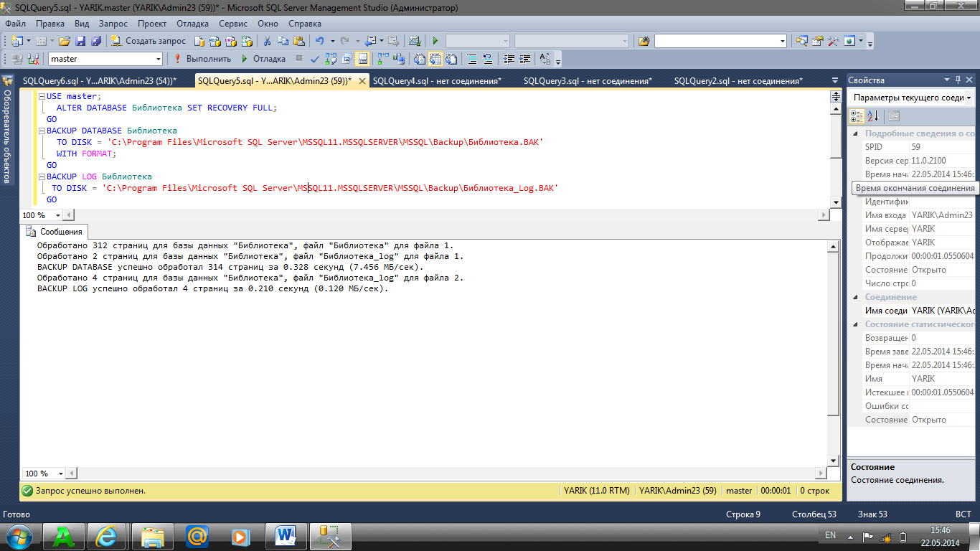Toggle IntelliSense Enabled button
This screenshot has width=980, height=551.
coord(363,59)
